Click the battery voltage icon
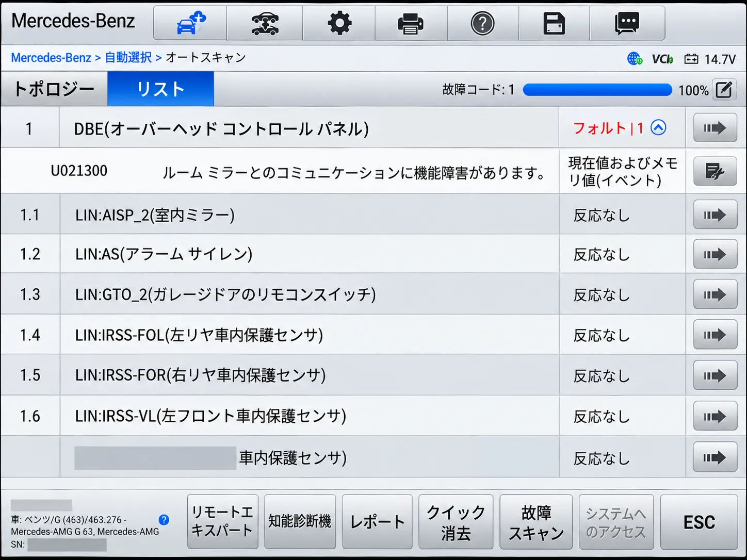Screen dimensions: 747x560 click(691, 59)
